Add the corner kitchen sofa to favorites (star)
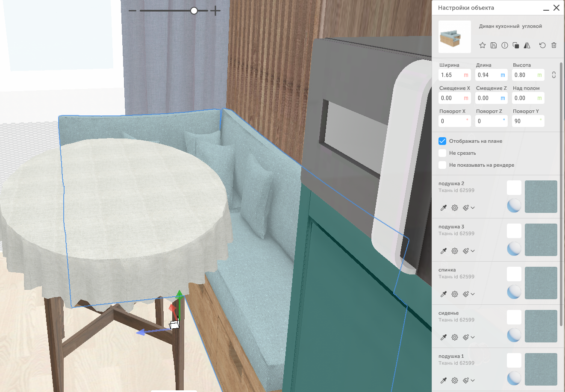 pyautogui.click(x=483, y=45)
